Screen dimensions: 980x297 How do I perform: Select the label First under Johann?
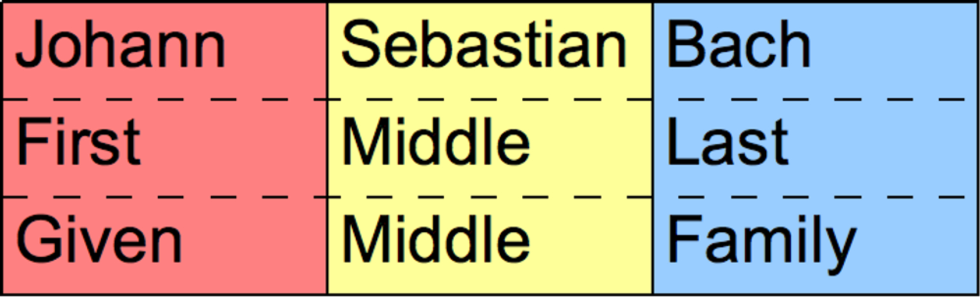point(78,143)
